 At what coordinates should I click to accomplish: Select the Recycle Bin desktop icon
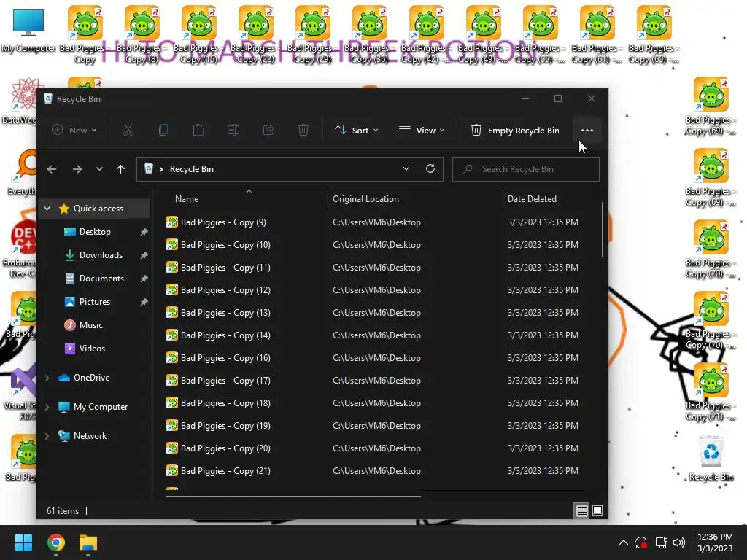pos(711,458)
